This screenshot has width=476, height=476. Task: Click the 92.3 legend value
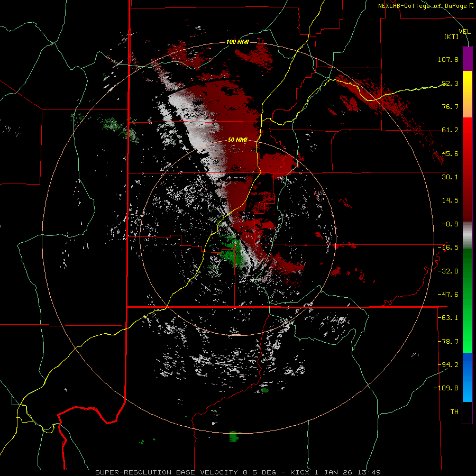(x=450, y=83)
